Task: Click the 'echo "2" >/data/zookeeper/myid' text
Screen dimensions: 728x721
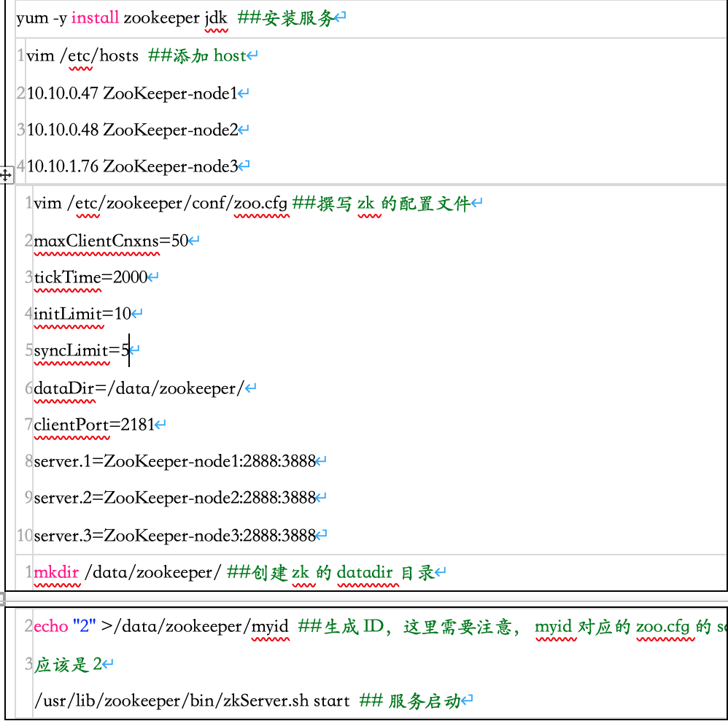Action: [161, 626]
